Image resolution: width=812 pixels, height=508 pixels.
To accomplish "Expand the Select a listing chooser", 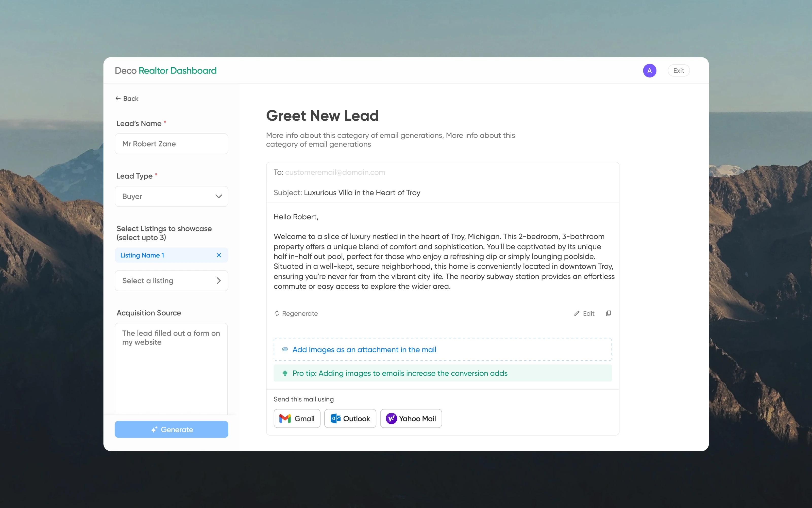I will (x=172, y=280).
